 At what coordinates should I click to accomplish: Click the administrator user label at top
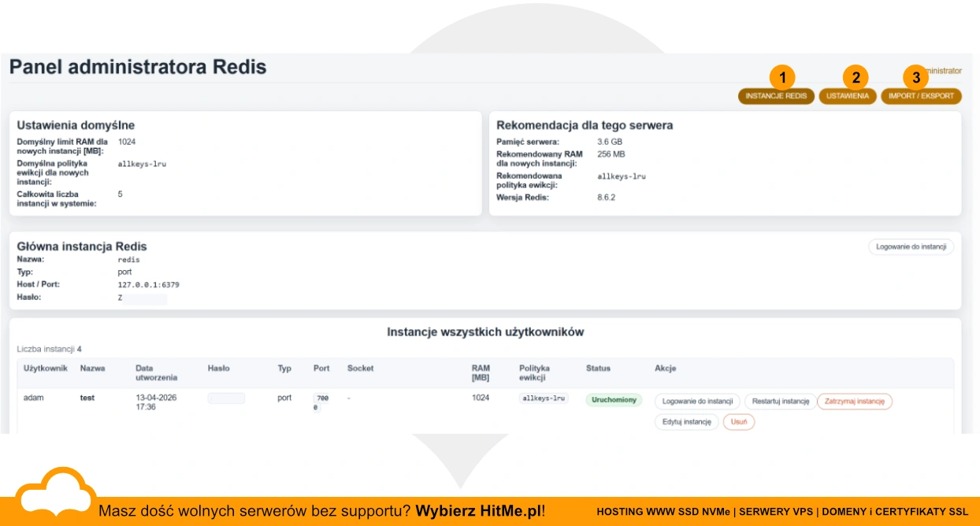943,70
